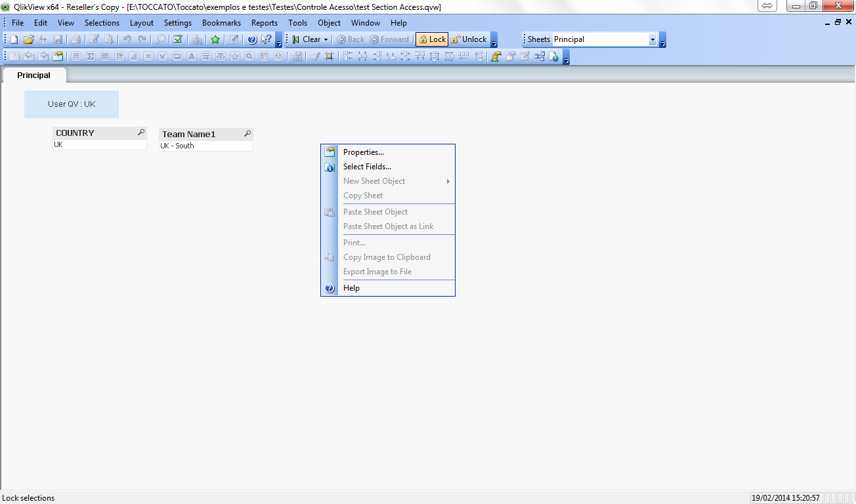Open the Edit menu
The height and width of the screenshot is (504, 856).
pos(41,22)
